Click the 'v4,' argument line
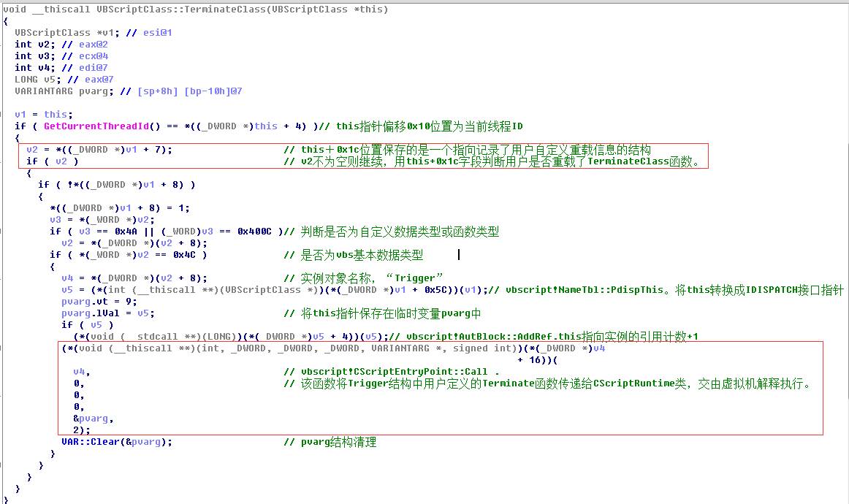Screen dimensions: 849x504 [x=82, y=372]
